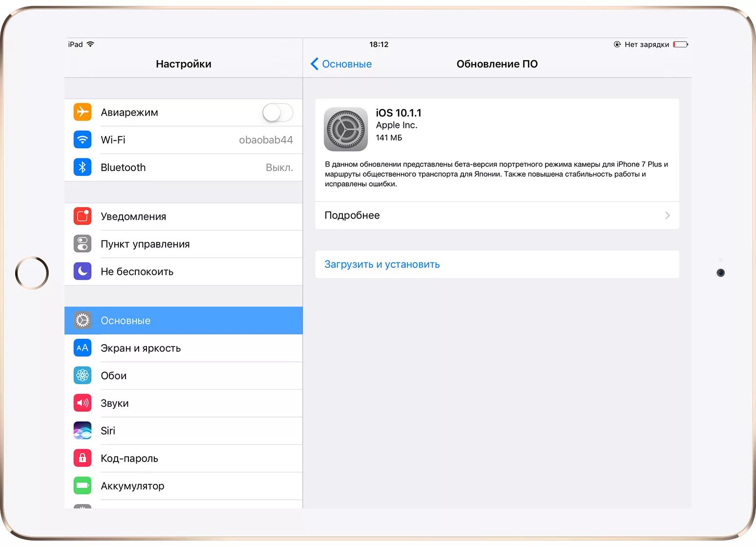Open Пункт управления settings
The height and width of the screenshot is (547, 756).
coord(184,244)
